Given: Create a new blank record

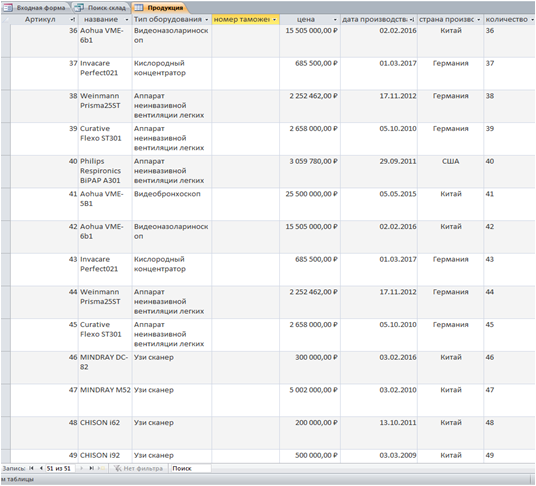Looking at the screenshot, I should tap(100, 468).
